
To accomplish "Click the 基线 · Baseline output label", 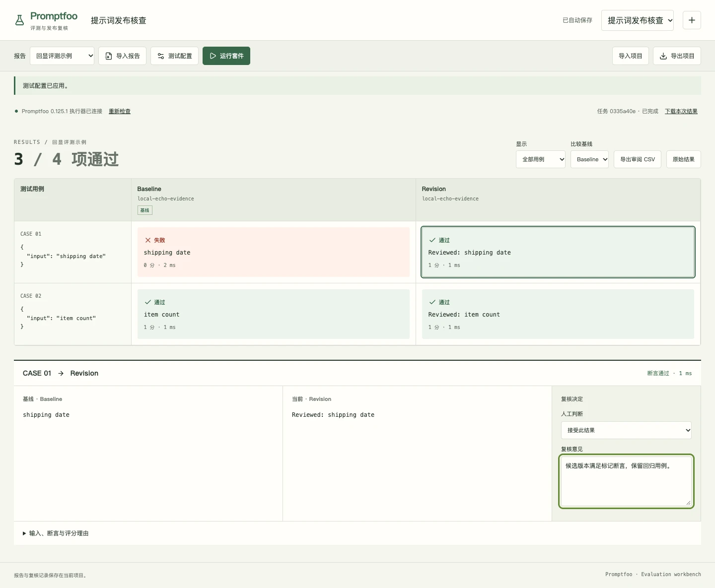I will pyautogui.click(x=42, y=399).
